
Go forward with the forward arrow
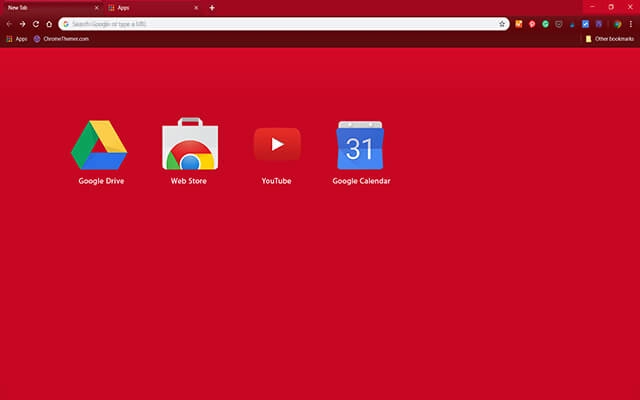point(22,24)
